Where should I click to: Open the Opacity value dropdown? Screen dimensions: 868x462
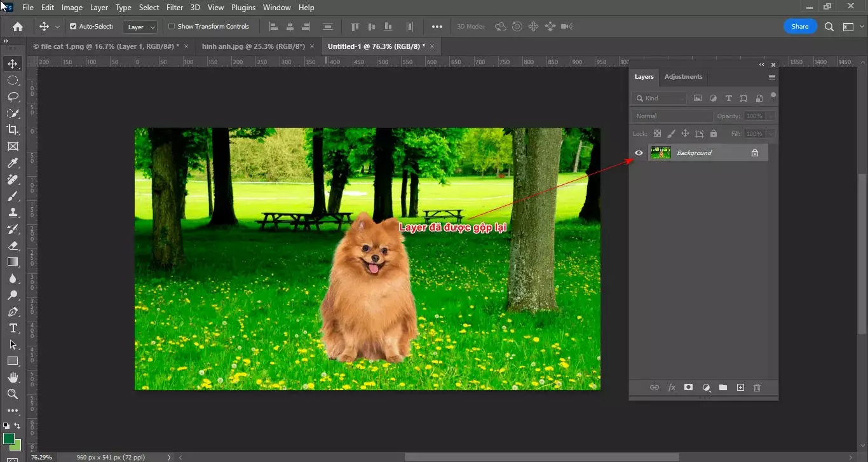pyautogui.click(x=771, y=116)
